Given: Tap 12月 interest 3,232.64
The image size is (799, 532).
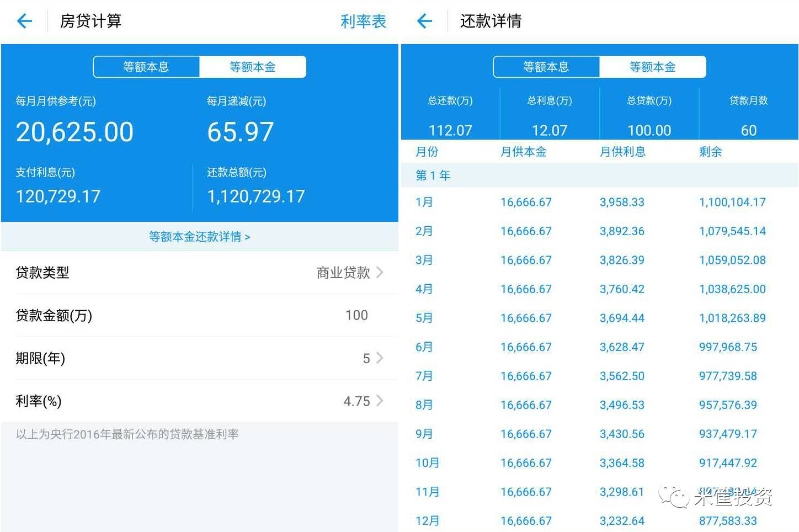Looking at the screenshot, I should click(x=622, y=521).
